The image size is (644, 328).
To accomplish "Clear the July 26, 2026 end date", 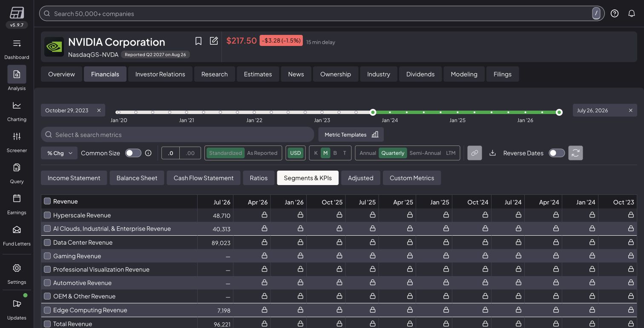I will [631, 110].
